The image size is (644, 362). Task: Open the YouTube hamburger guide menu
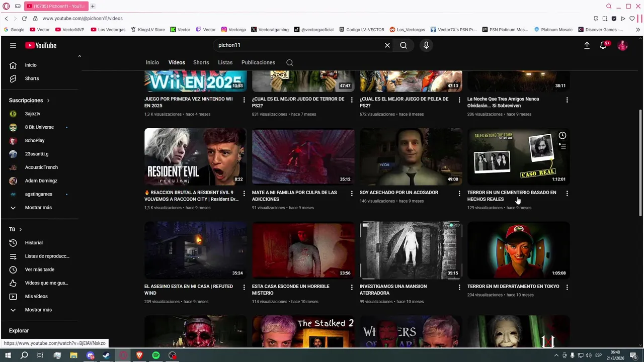tap(13, 45)
